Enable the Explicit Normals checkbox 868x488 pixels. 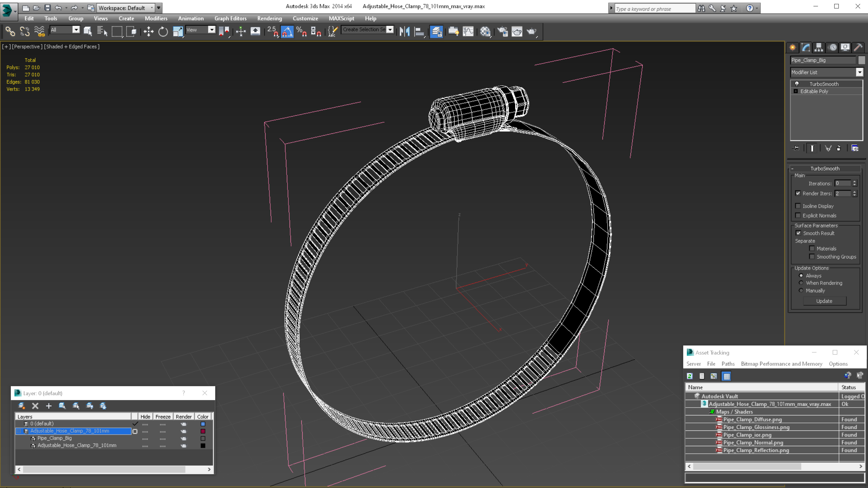click(798, 215)
